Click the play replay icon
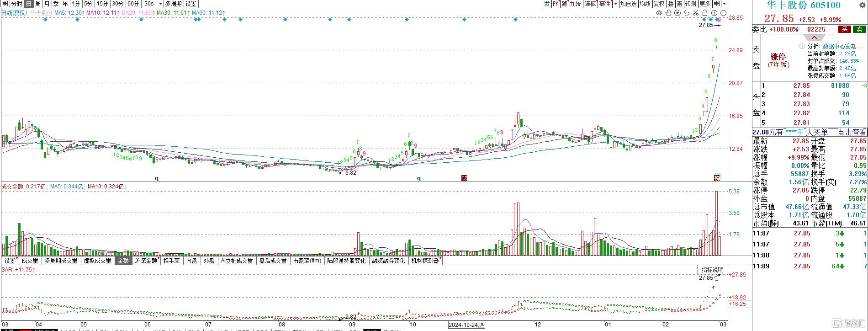This screenshot has height=331, width=868. pos(677,13)
